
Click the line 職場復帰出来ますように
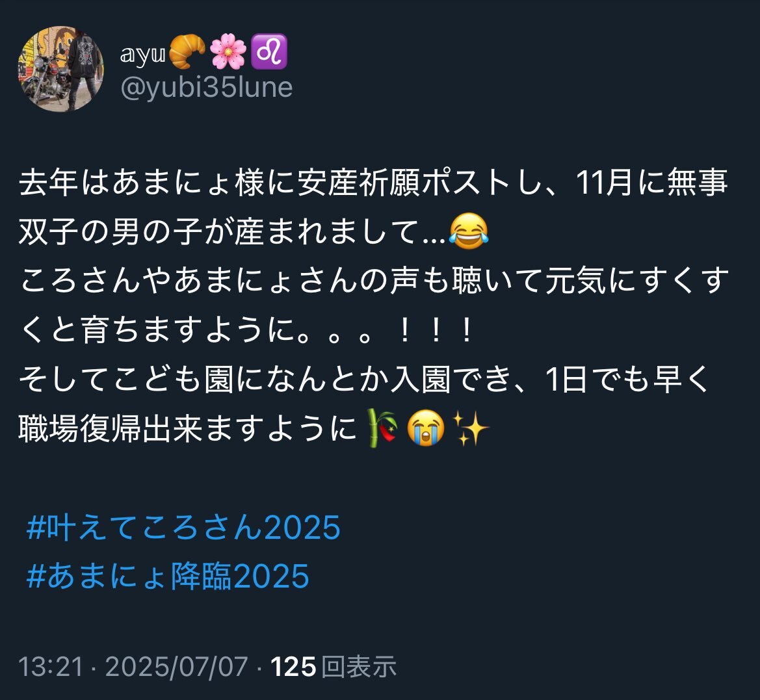(x=188, y=428)
